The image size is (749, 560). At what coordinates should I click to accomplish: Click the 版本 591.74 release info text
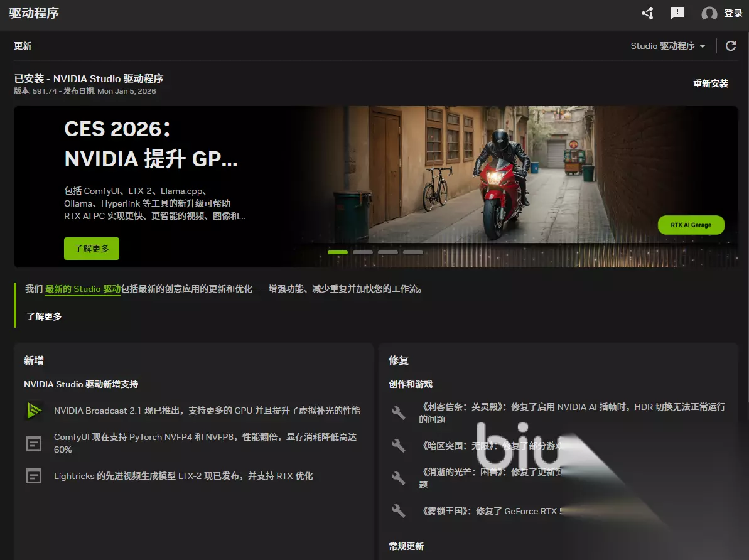85,91
